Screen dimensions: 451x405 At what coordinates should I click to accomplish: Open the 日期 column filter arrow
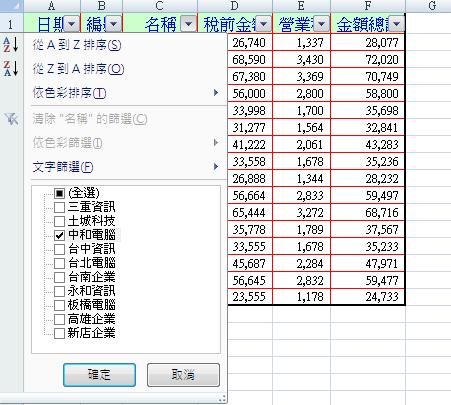(x=72, y=24)
